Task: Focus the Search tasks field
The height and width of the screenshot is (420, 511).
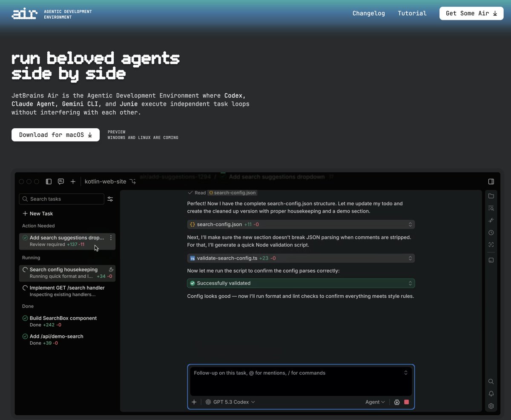Action: (x=61, y=199)
